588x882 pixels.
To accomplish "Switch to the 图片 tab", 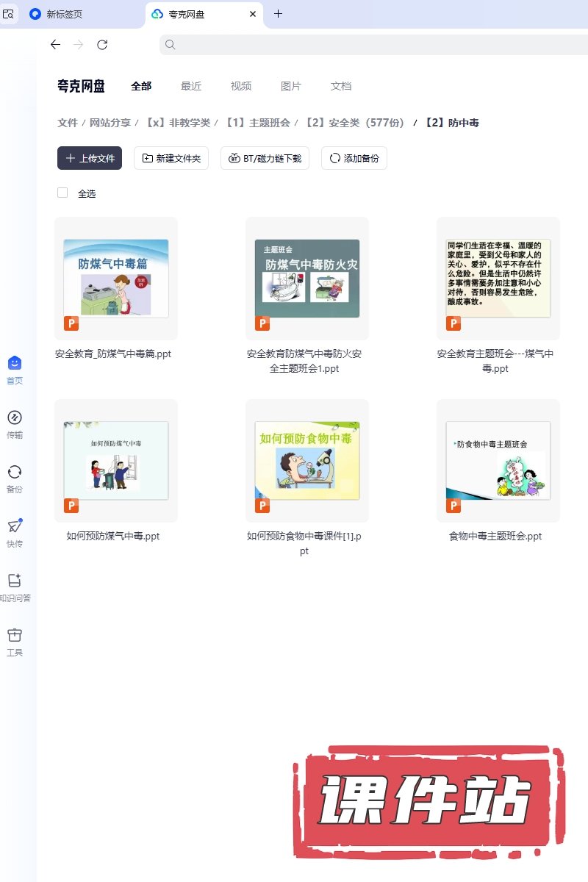I will point(291,86).
